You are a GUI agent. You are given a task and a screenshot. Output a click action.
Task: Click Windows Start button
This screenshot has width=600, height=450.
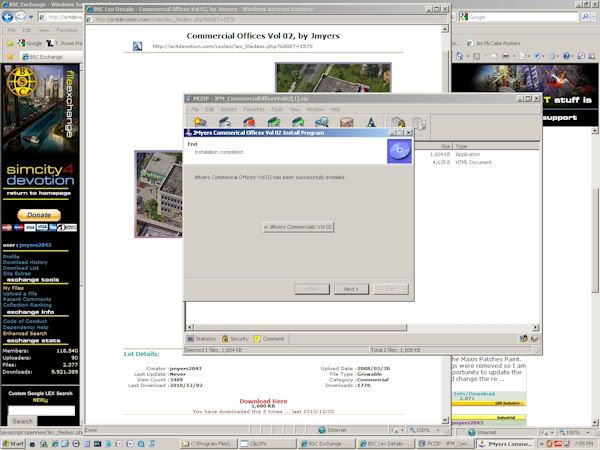point(13,444)
